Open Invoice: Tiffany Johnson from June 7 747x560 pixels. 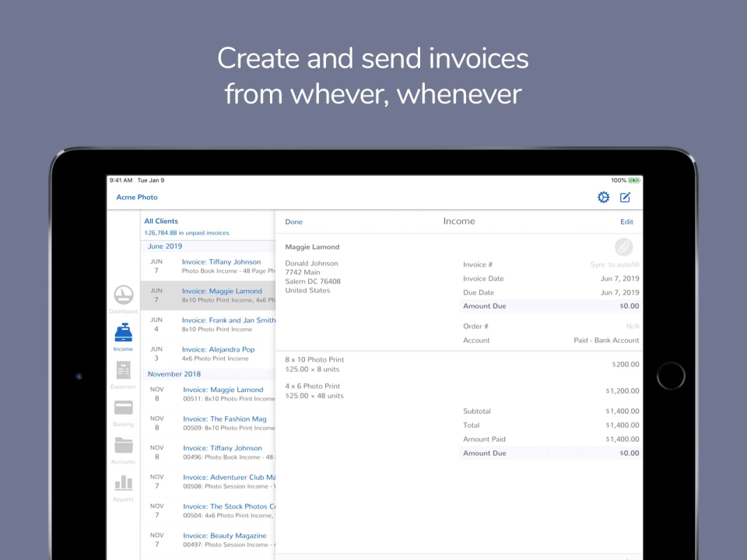(x=209, y=266)
